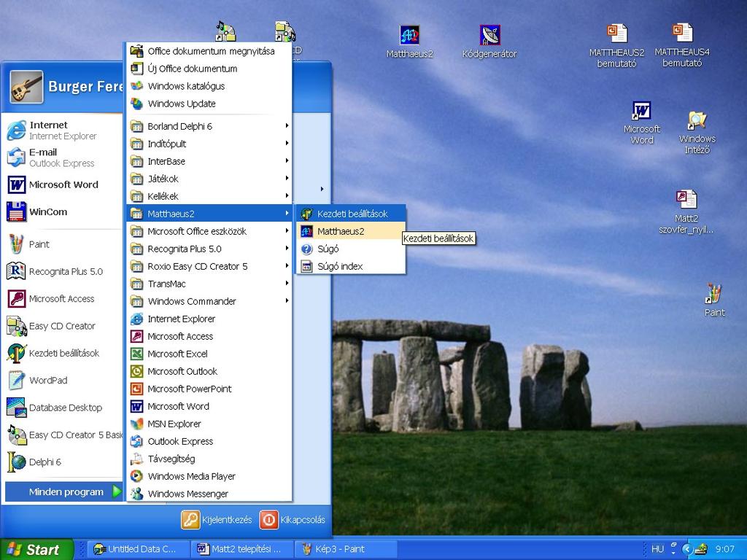
Task: Open Windows katalógus from the programs list
Action: tap(209, 86)
